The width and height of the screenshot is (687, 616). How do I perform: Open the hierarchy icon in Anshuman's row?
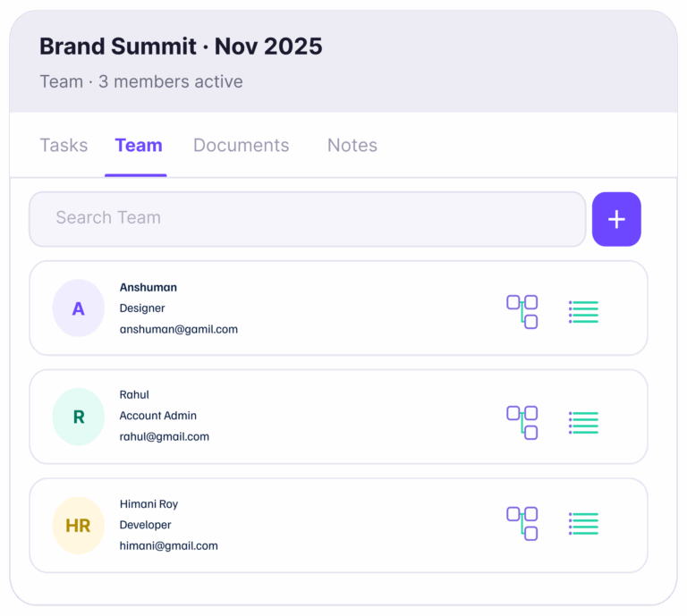pyautogui.click(x=522, y=311)
